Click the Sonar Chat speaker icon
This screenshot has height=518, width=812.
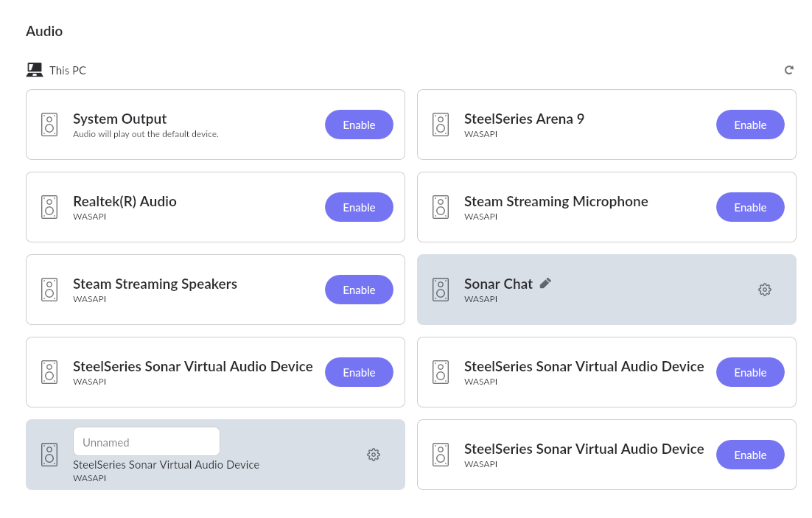[441, 290]
